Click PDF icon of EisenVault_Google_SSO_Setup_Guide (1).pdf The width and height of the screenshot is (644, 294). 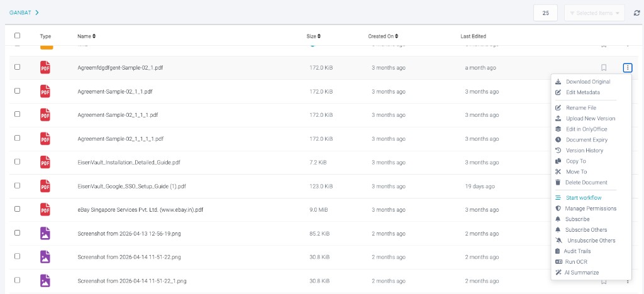(x=45, y=186)
